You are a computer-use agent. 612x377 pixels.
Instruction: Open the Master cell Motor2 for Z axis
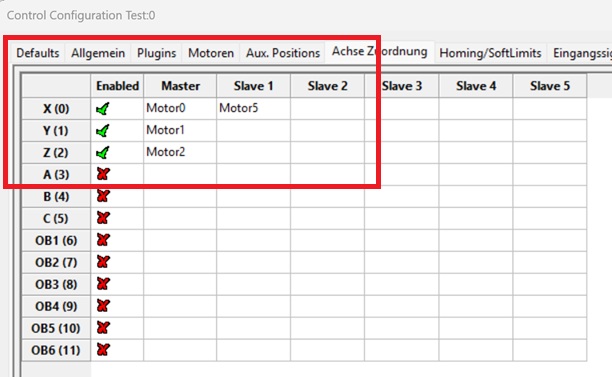(180, 152)
